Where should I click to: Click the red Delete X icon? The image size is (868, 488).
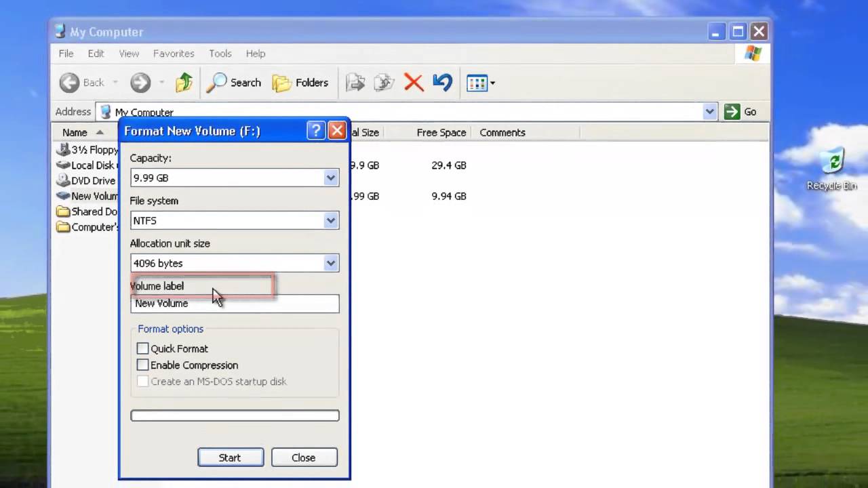pyautogui.click(x=414, y=83)
